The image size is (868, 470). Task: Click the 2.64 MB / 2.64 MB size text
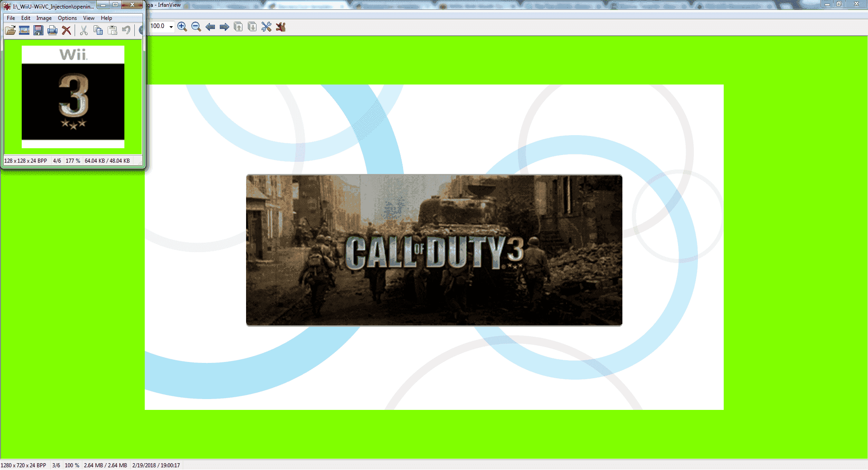pyautogui.click(x=105, y=465)
